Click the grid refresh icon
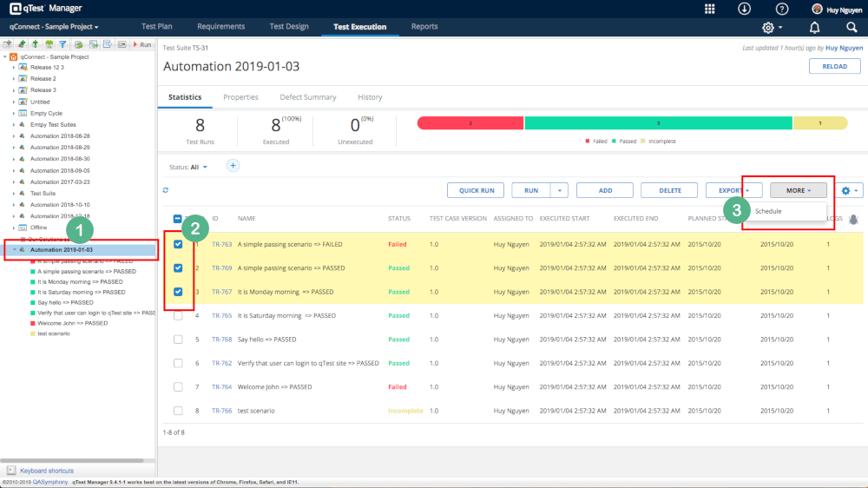Screen dimensions: 868x488 pos(166,190)
